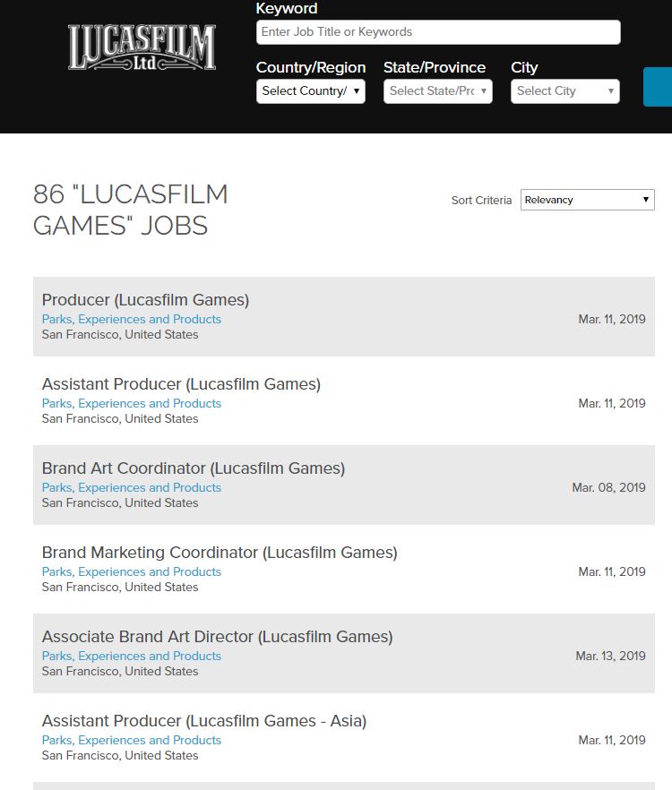The image size is (672, 790).
Task: Click Parks, Experiences and Products under Brand Marketing Coordinator
Action: tap(131, 571)
